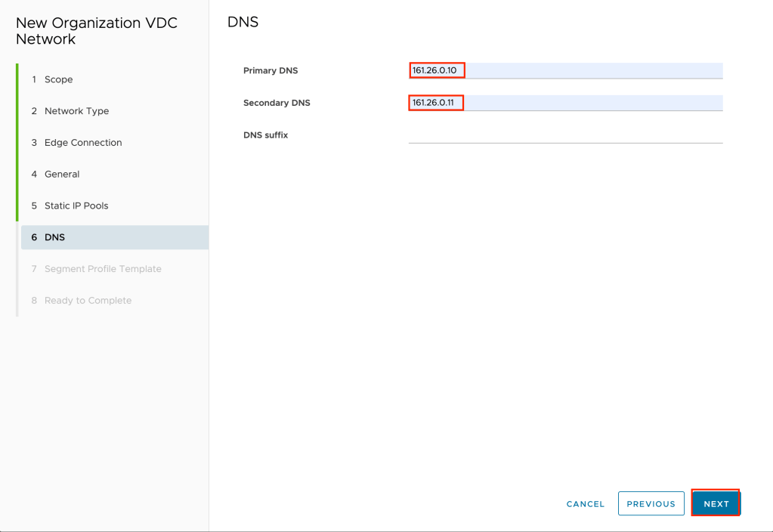Return to the Static IP Pools step
773x532 pixels.
tap(76, 206)
